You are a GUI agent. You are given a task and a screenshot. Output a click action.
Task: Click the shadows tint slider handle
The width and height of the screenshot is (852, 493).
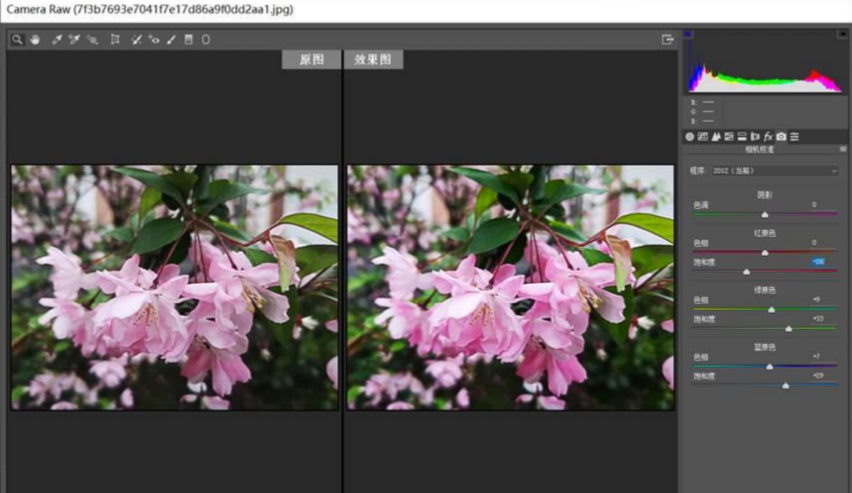tap(765, 215)
